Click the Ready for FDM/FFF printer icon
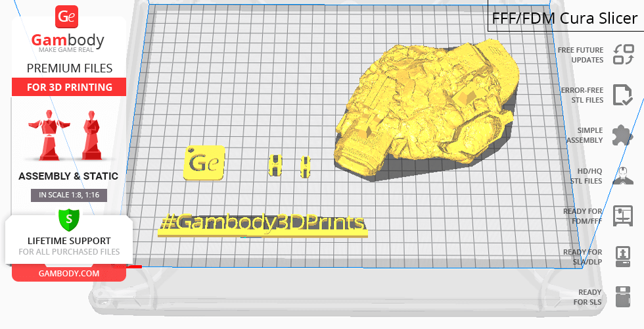644x329 pixels. pyautogui.click(x=622, y=216)
